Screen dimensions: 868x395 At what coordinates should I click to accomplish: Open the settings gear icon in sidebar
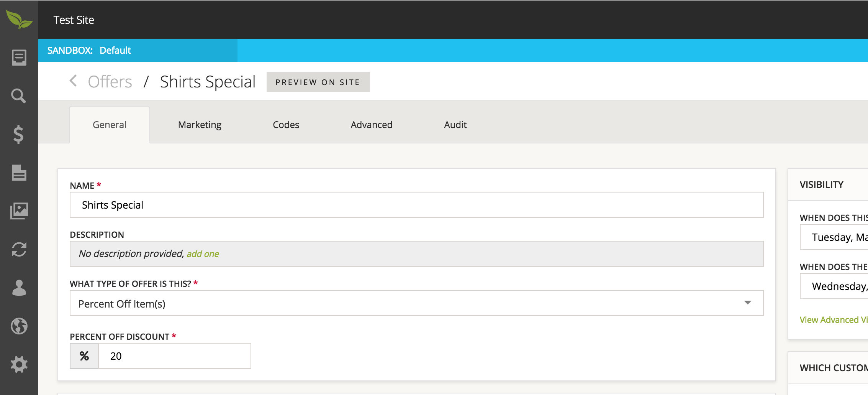19,364
